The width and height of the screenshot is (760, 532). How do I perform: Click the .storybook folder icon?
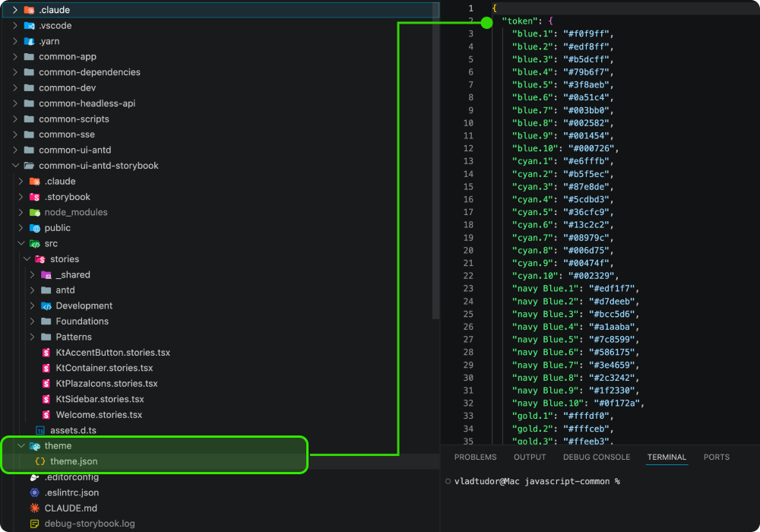[34, 197]
